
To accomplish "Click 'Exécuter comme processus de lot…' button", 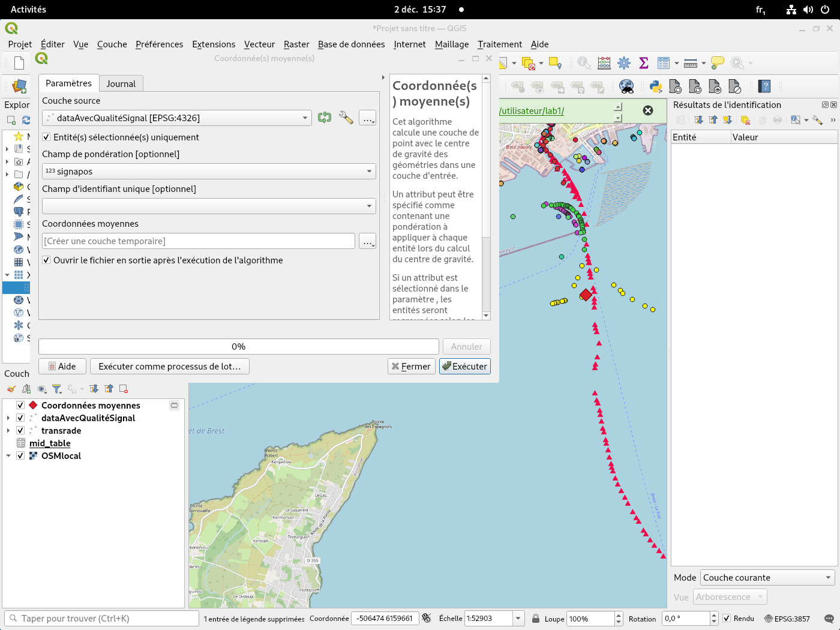I will [169, 367].
